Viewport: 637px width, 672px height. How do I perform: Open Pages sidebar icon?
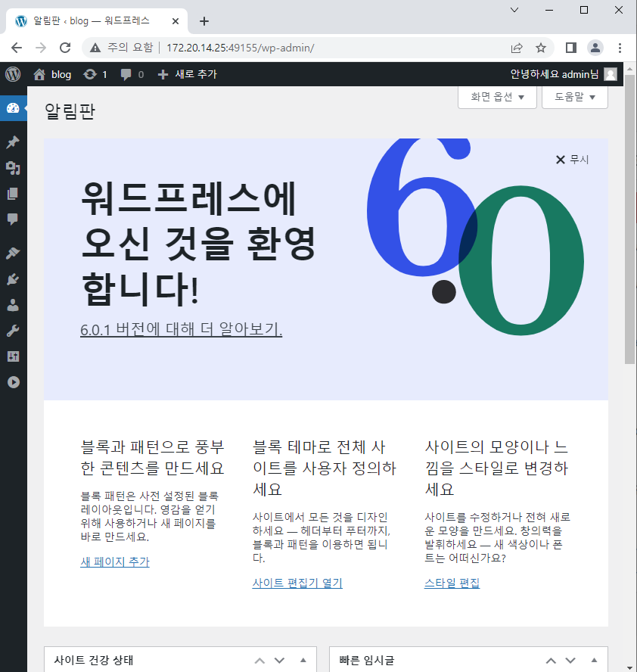[x=13, y=194]
